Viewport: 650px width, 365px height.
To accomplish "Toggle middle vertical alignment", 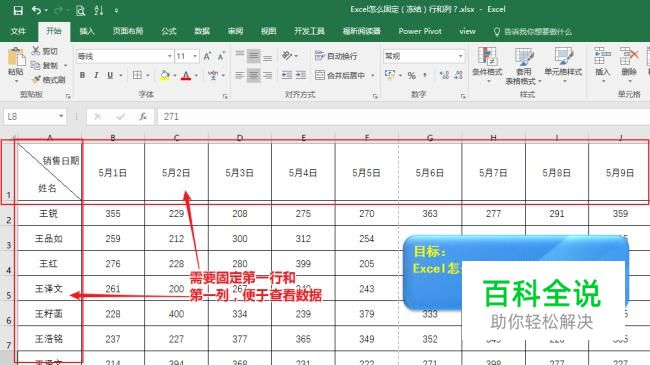I will point(253,56).
